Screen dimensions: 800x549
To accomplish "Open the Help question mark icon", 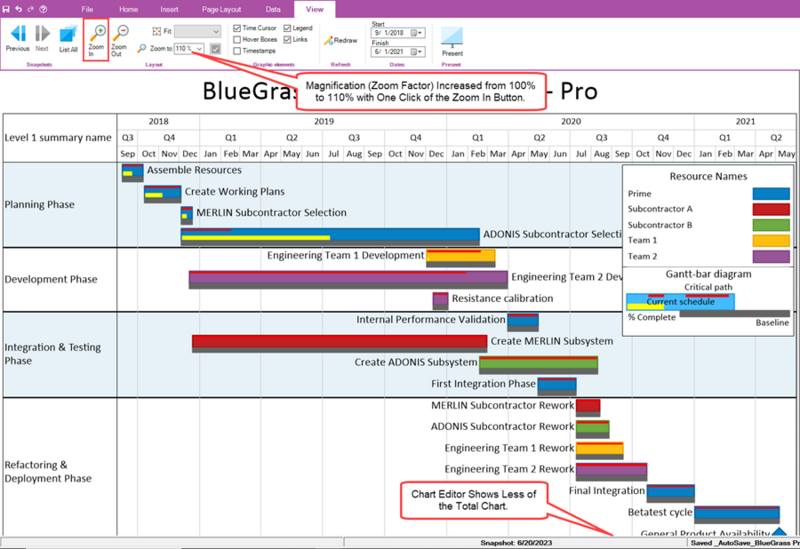I will pos(43,9).
